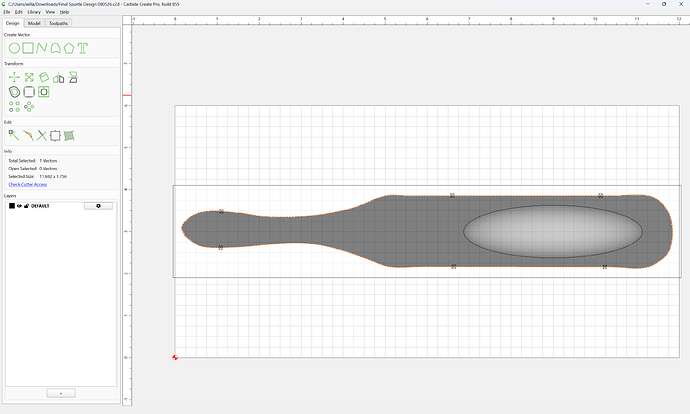Maximize the Carbide Create window

[664, 4]
